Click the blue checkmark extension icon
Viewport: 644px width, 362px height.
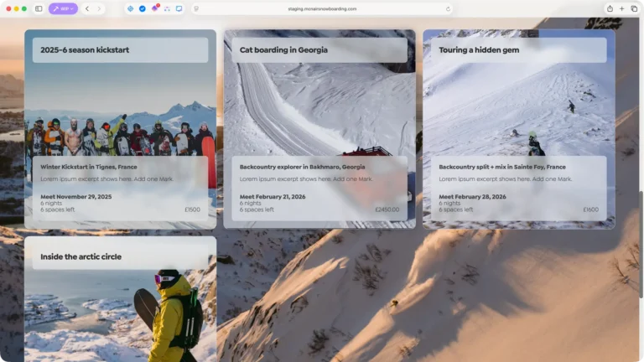[142, 8]
